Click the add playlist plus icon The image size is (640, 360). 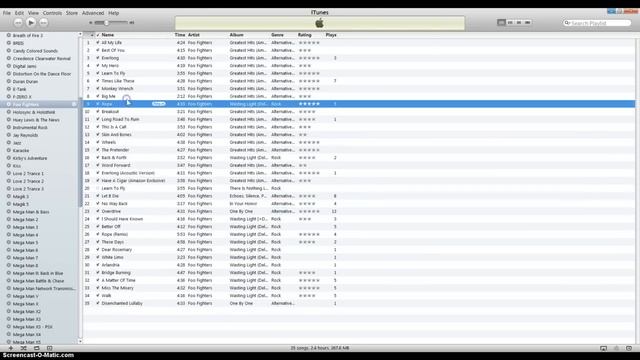pos(11,348)
